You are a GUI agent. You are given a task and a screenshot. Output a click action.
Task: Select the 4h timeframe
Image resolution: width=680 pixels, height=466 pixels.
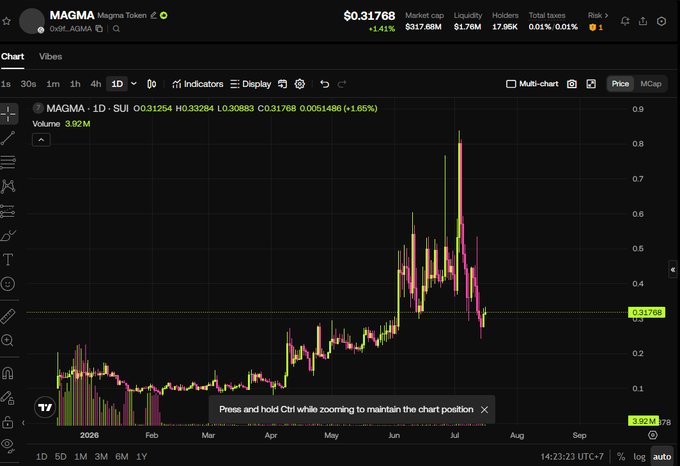95,84
